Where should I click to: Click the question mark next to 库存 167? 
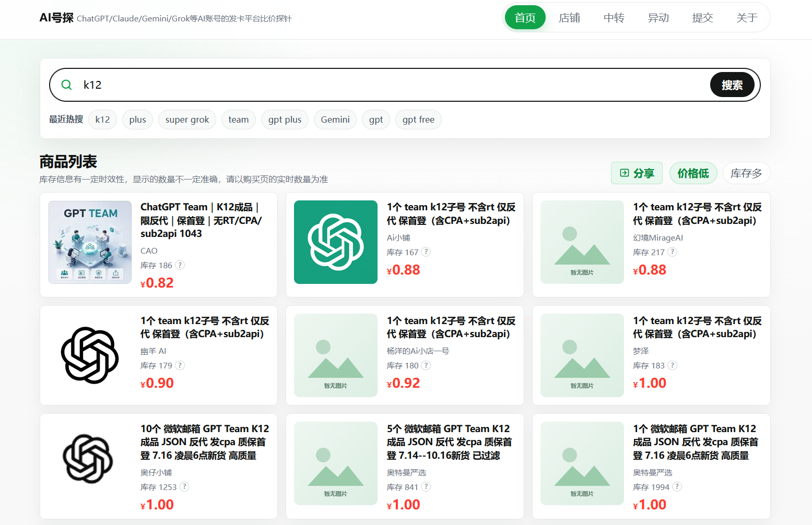426,252
